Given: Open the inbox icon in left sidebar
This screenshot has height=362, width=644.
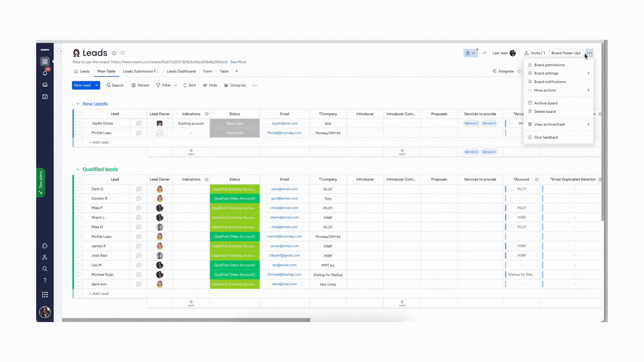Looking at the screenshot, I should click(45, 85).
